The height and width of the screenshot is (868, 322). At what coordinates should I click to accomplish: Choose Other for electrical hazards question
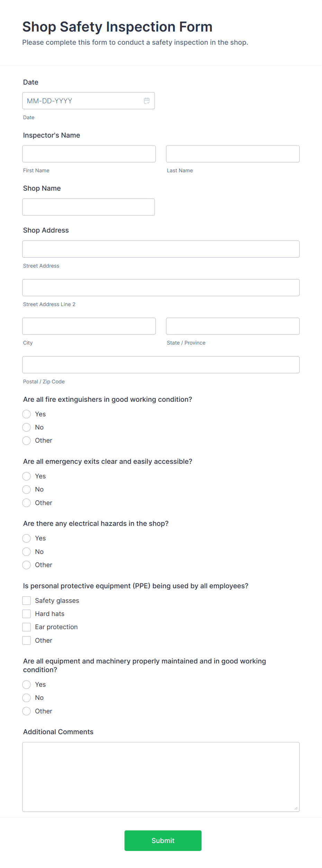coord(26,565)
